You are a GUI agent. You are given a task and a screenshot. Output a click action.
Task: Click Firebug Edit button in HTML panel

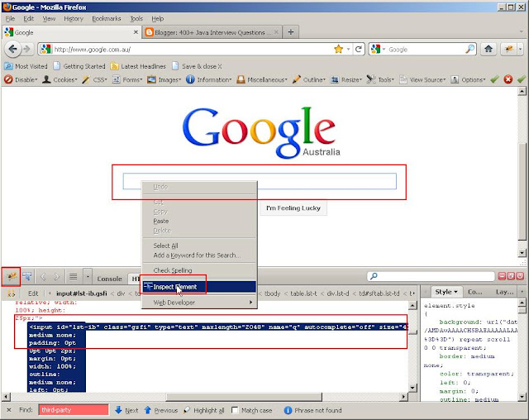pyautogui.click(x=33, y=294)
